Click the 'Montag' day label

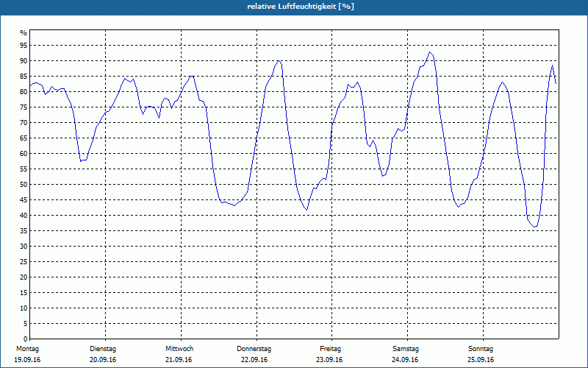(27, 349)
